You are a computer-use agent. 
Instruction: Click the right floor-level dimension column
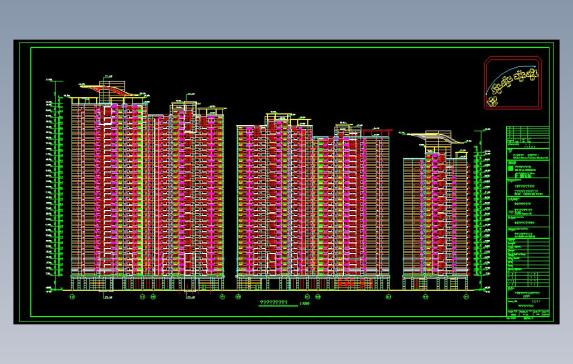click(482, 210)
